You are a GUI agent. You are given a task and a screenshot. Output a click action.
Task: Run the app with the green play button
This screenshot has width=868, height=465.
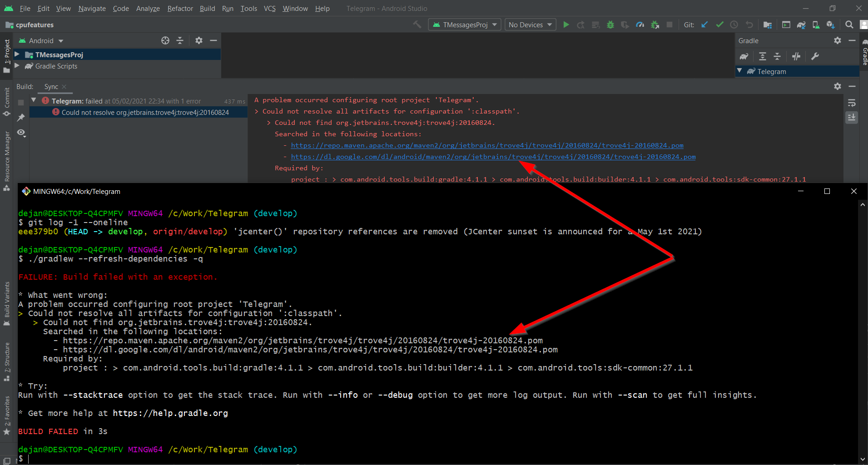tap(566, 25)
